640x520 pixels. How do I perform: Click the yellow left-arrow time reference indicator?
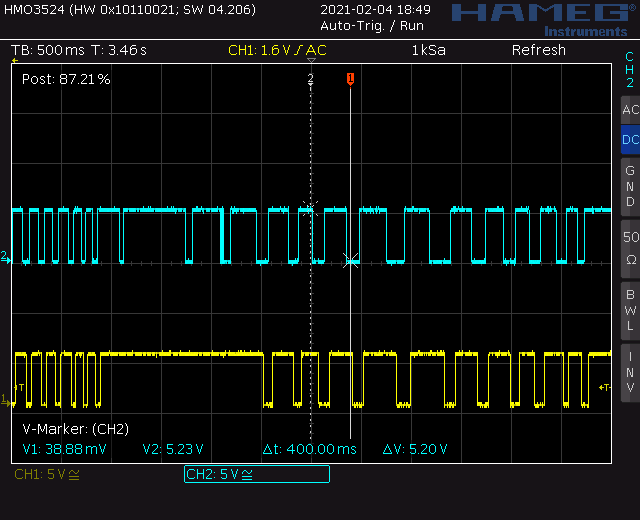coord(15,60)
